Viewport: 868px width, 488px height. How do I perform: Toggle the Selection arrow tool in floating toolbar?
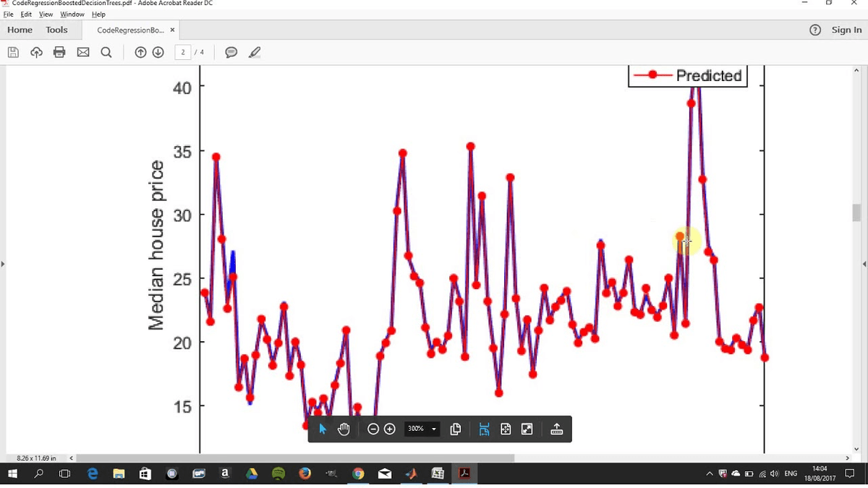pos(323,429)
